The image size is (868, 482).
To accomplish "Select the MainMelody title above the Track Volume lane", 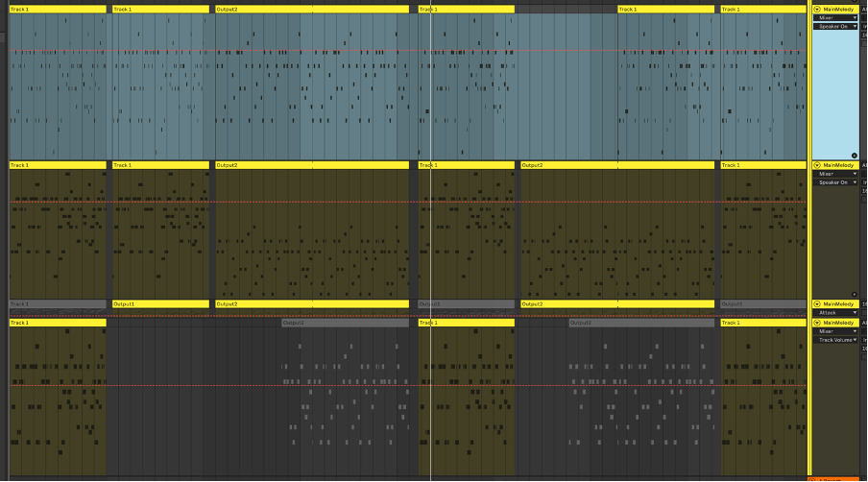I will tap(838, 323).
